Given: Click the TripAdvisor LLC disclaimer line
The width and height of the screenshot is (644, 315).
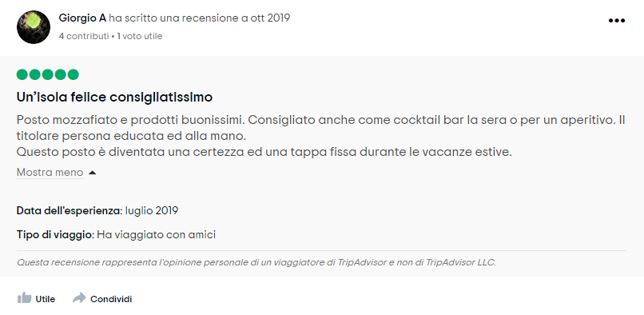Looking at the screenshot, I should point(256,262).
